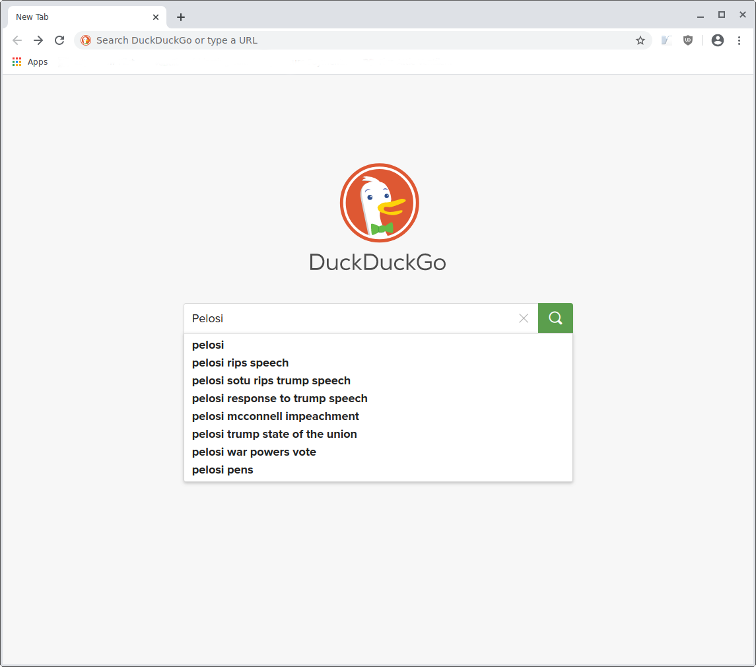
Task: Open the Apps grid shortcut
Action: (x=30, y=62)
